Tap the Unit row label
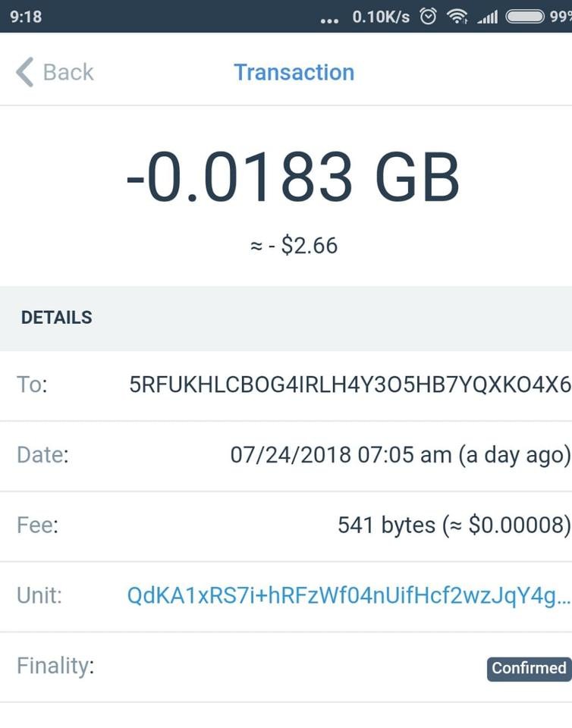Screen dimensions: 572x728 click(x=39, y=596)
